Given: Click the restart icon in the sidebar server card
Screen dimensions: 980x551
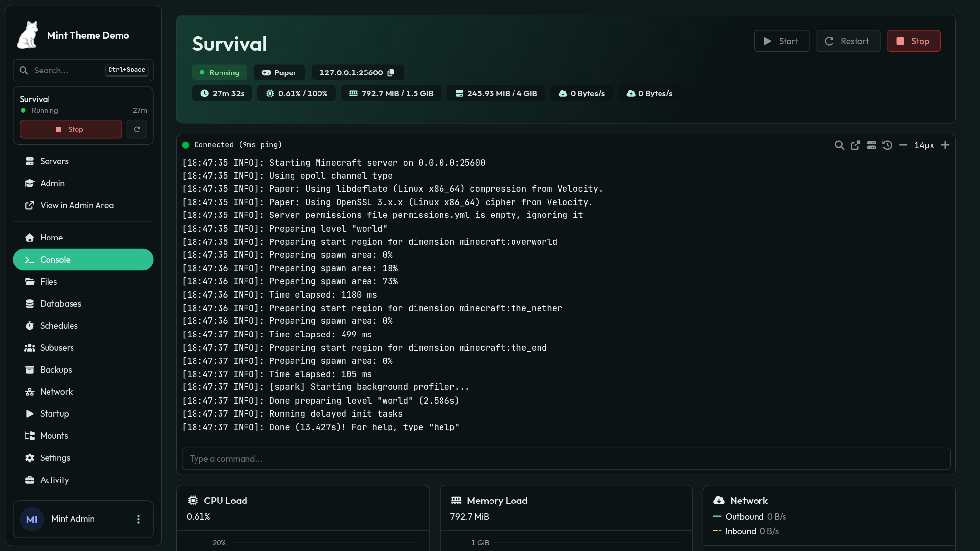Looking at the screenshot, I should 137,129.
